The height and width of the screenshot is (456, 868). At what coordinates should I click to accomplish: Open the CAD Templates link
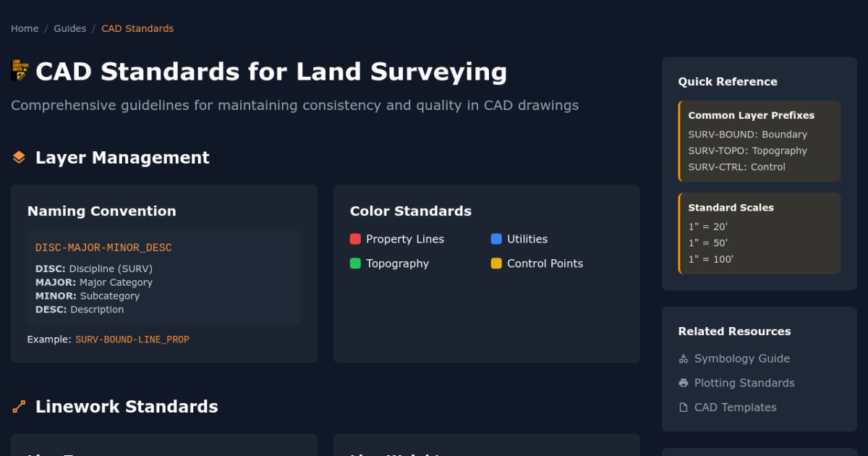[735, 408]
